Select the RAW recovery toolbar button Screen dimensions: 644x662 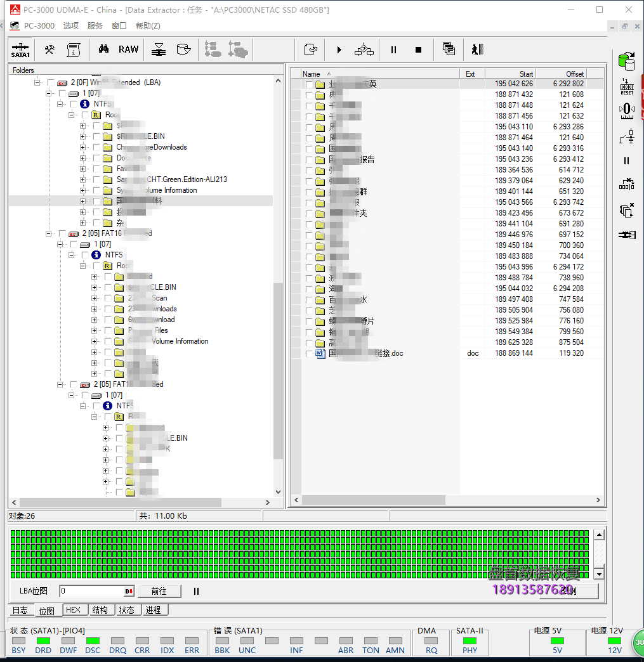pyautogui.click(x=128, y=49)
